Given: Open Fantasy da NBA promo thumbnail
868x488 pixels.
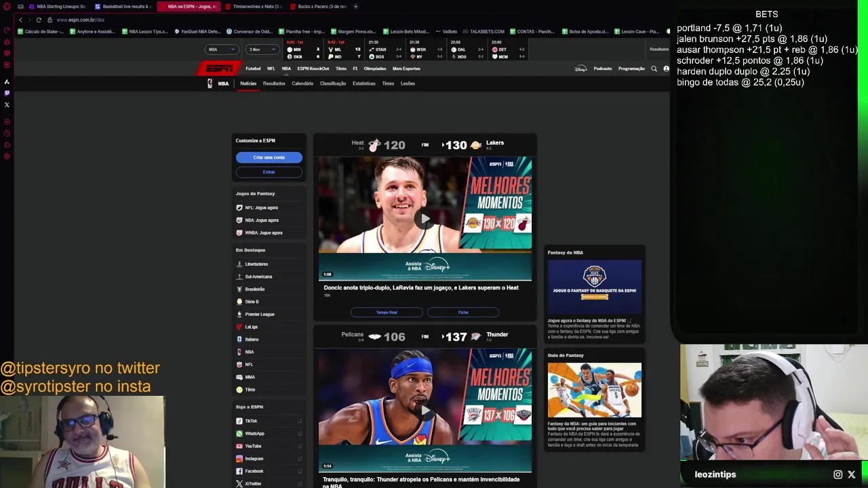Looking at the screenshot, I should coord(595,287).
